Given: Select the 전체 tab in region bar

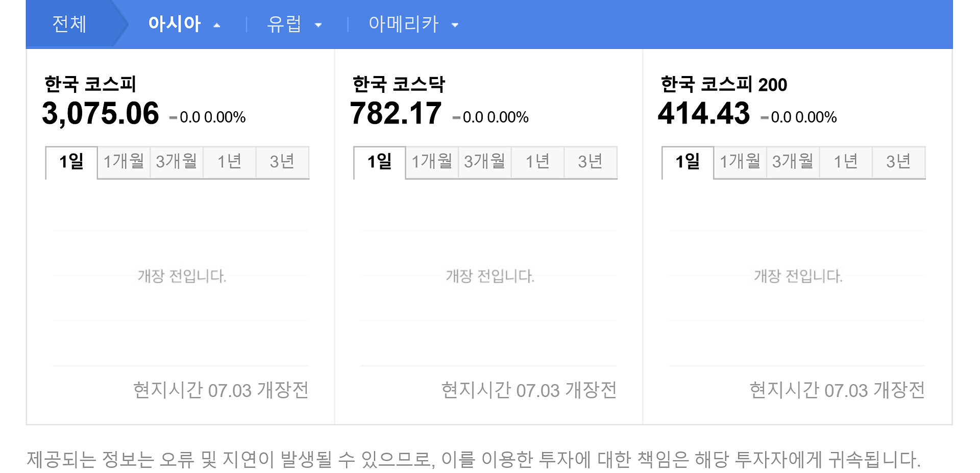Looking at the screenshot, I should pos(69,24).
